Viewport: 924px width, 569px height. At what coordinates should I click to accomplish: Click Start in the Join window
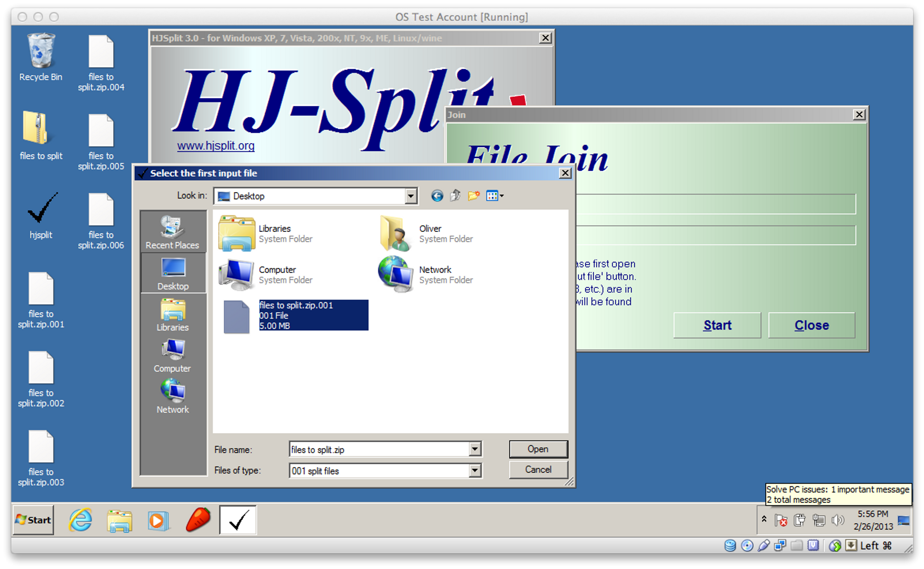(717, 325)
